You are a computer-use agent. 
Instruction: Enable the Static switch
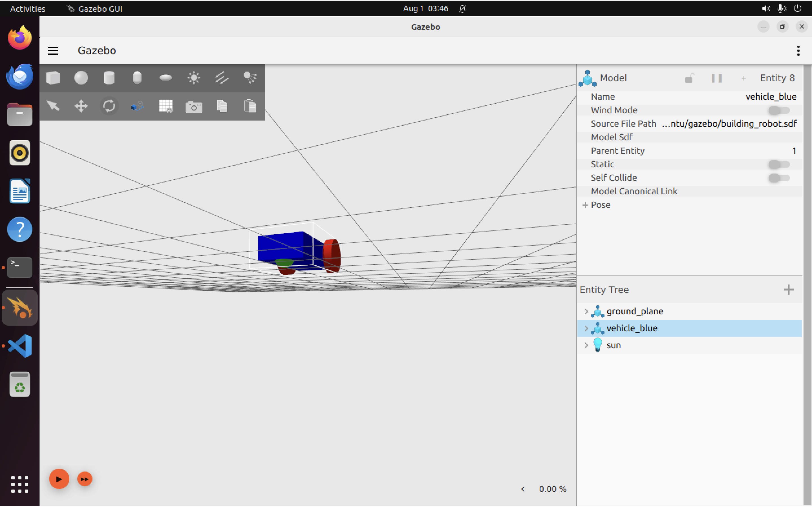[x=778, y=164]
